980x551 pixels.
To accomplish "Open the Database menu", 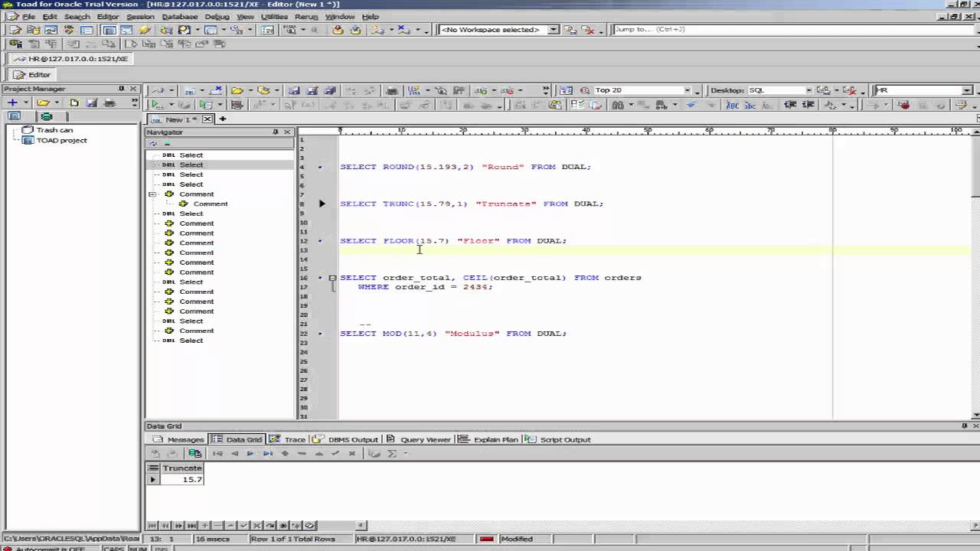I will [x=179, y=16].
